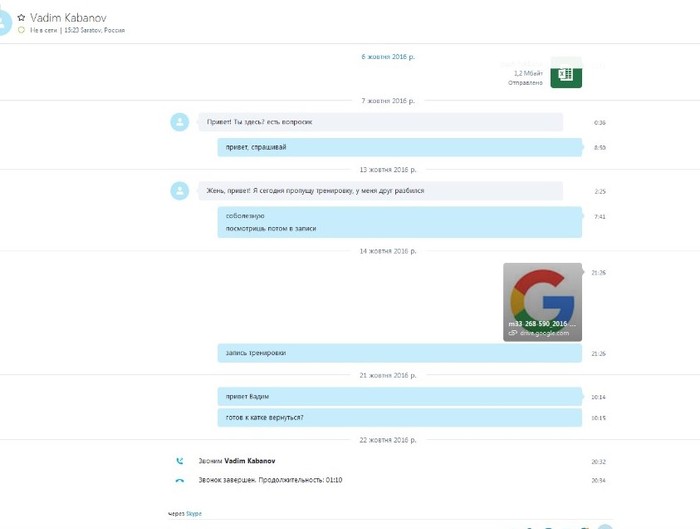Click the call-ended icon beside 'Звонок завершен'
This screenshot has height=529, width=700.
tap(179, 481)
